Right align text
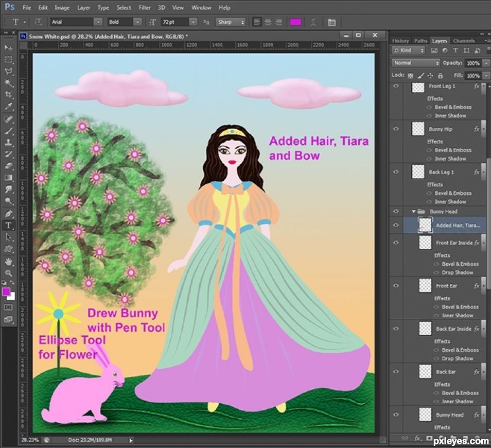The height and width of the screenshot is (448, 491). pyautogui.click(x=278, y=22)
